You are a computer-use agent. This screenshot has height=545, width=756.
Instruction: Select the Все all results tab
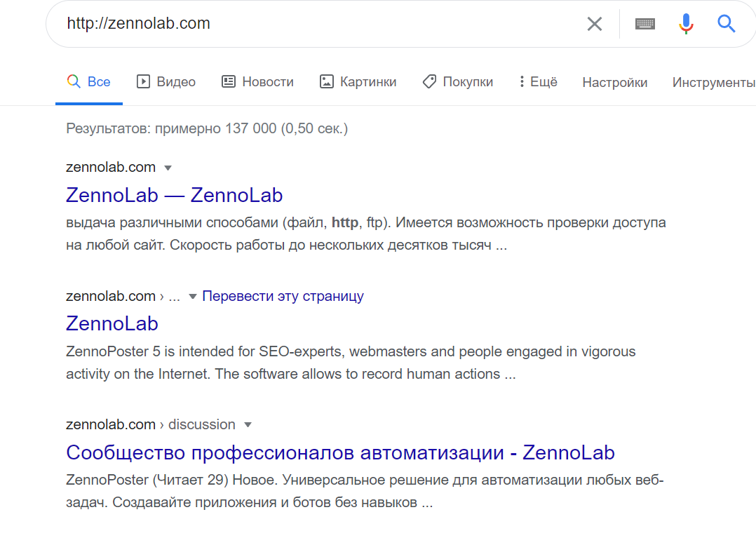click(88, 81)
